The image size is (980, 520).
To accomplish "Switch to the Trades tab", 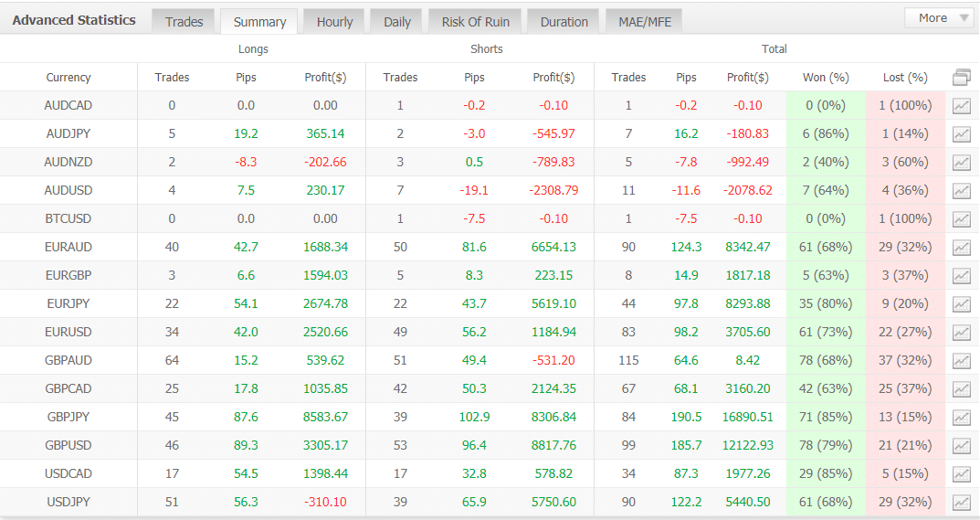I will coord(184,22).
